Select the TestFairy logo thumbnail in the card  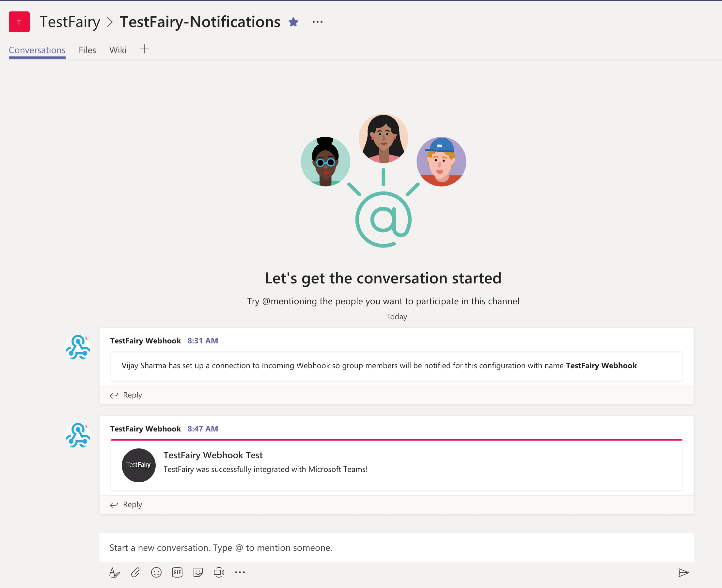(138, 465)
